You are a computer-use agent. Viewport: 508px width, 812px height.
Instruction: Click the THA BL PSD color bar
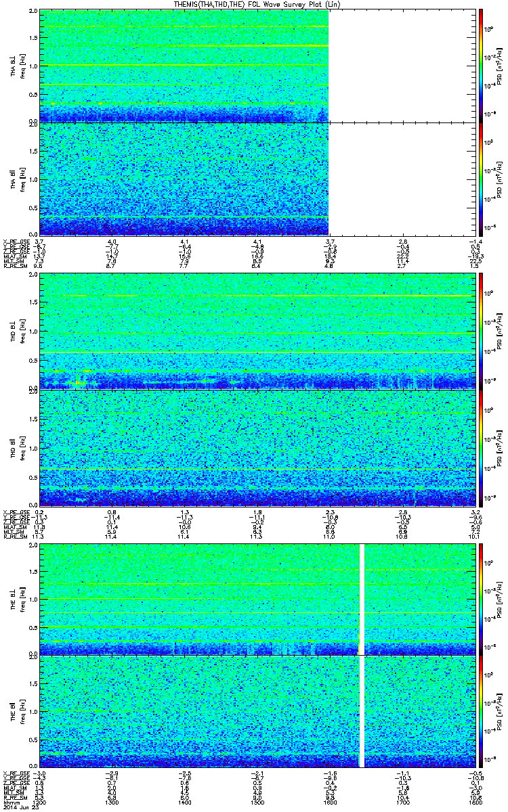click(x=481, y=66)
